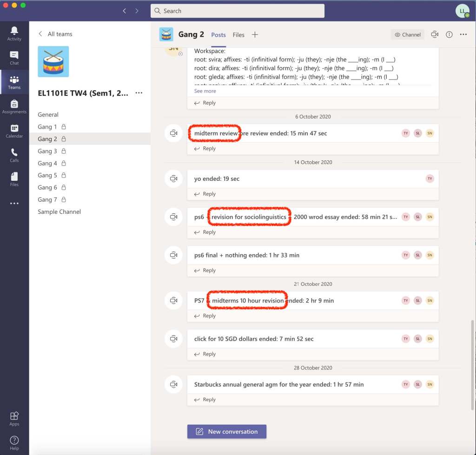
Task: Open the Apps store icon
Action: 14,418
